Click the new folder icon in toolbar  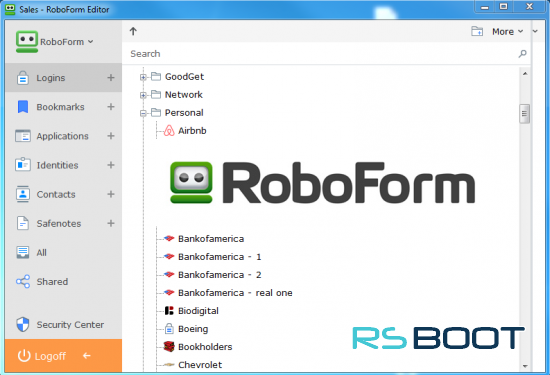(x=477, y=31)
